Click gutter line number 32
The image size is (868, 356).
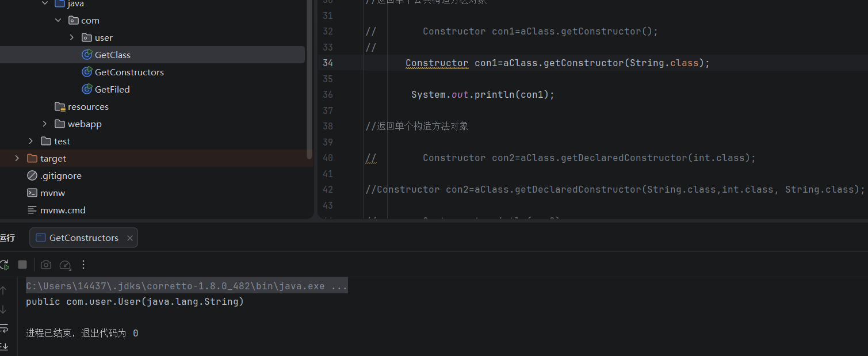[x=327, y=31]
